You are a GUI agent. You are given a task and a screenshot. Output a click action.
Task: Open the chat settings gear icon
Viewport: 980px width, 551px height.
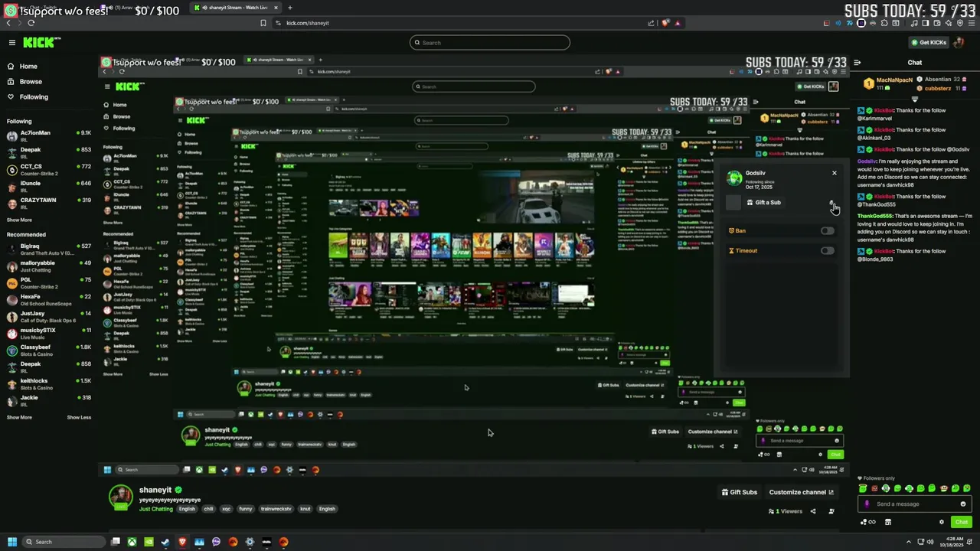(942, 522)
